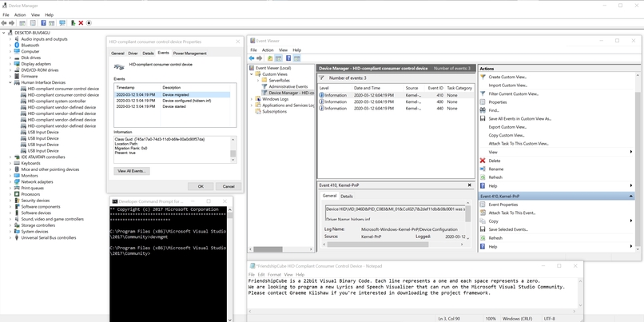This screenshot has width=644, height=322.
Task: Click the red X uninstall device icon
Action: [81, 23]
